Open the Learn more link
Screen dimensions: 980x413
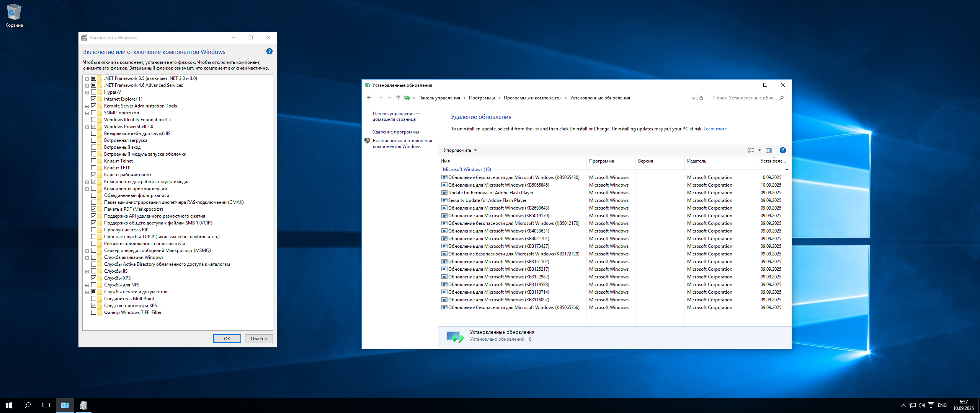(715, 129)
